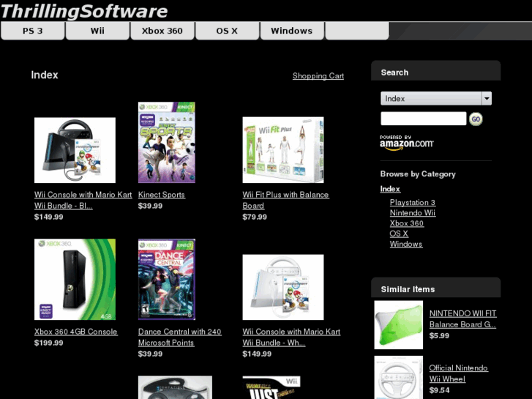532x399 pixels.
Task: Open the OS X category link in sidebar
Action: pos(399,234)
